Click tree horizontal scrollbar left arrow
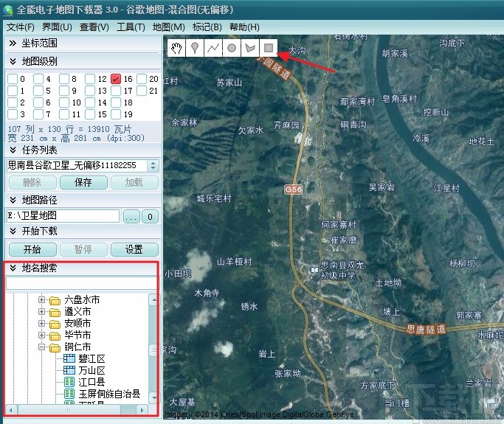The width and height of the screenshot is (504, 424). 11,410
